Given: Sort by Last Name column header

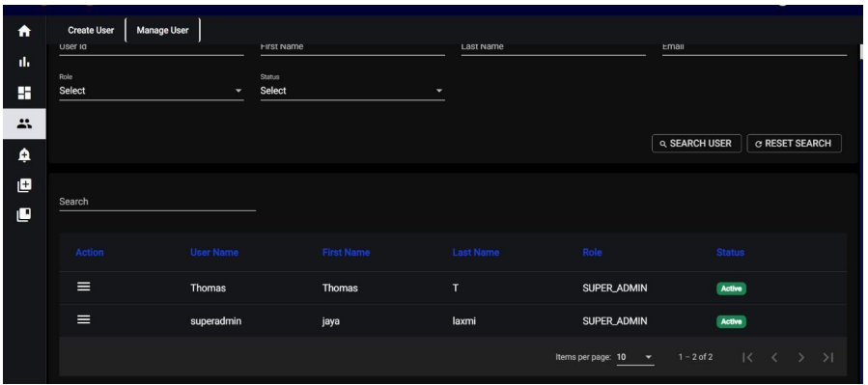Looking at the screenshot, I should 476,252.
